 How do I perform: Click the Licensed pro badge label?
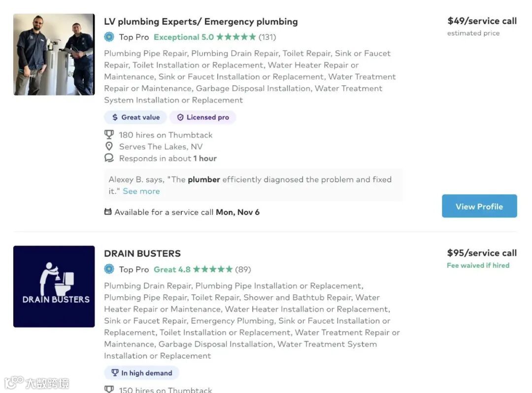207,117
